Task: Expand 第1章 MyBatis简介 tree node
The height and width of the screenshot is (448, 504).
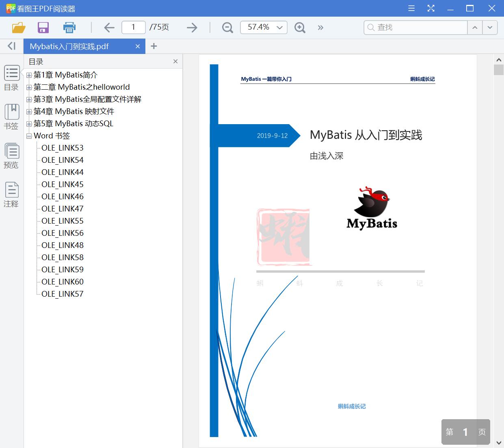Action: 29,75
